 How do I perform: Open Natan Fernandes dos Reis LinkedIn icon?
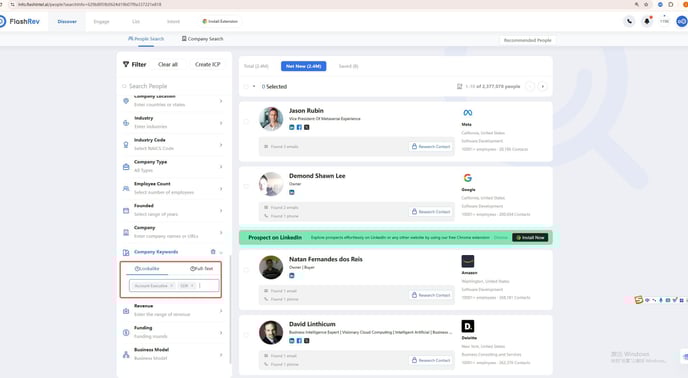coord(292,276)
